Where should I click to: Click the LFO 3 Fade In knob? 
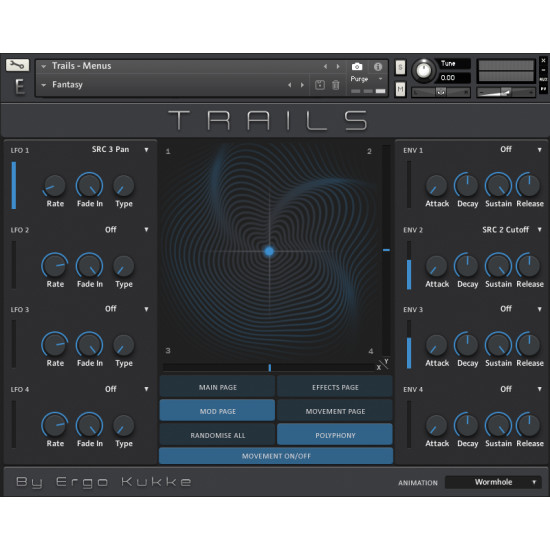tap(89, 345)
